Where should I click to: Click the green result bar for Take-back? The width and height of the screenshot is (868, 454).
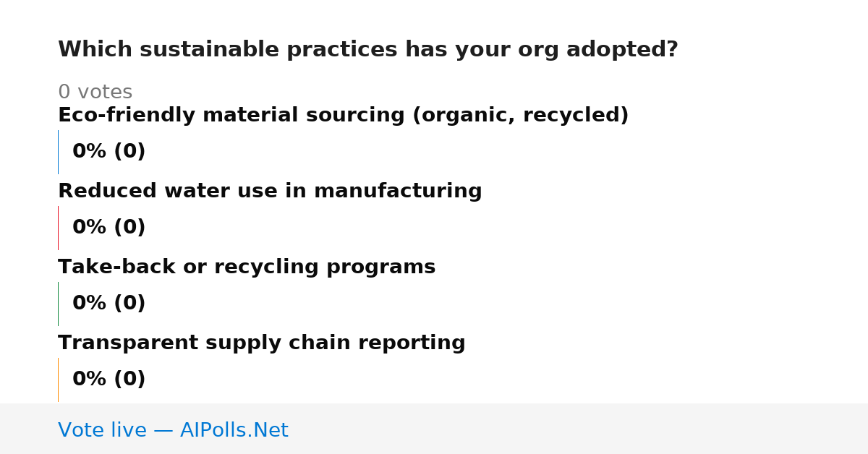point(59,304)
